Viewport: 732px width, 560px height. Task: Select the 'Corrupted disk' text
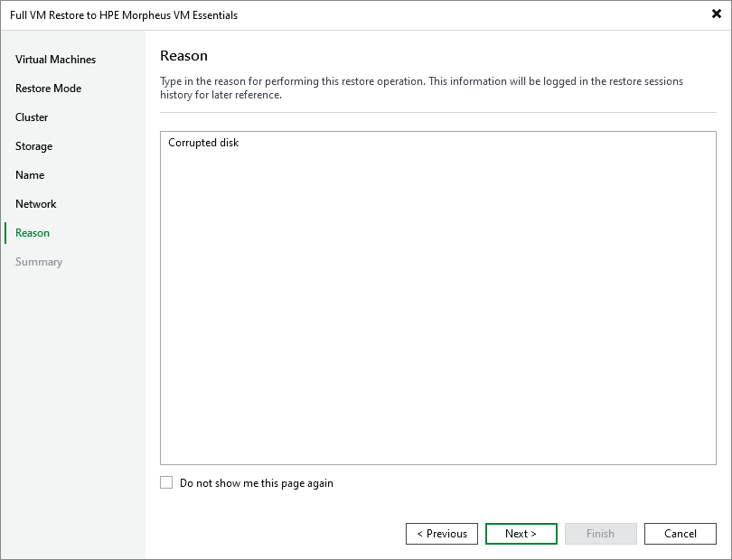tap(202, 142)
